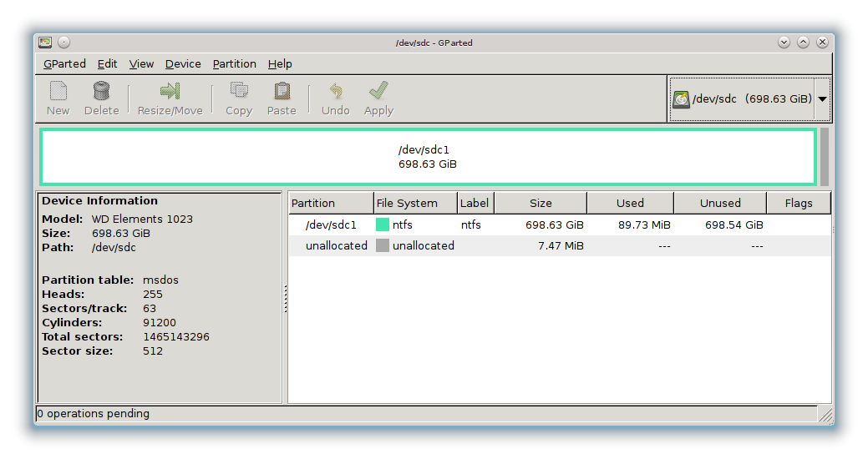Click the Copy partition toolbar icon
This screenshot has height=459, width=868.
239,91
